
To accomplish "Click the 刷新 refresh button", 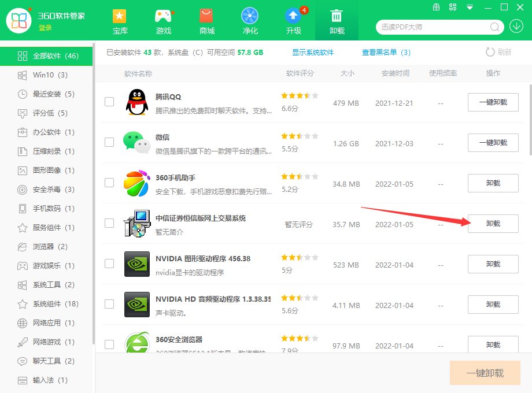I will click(x=498, y=52).
